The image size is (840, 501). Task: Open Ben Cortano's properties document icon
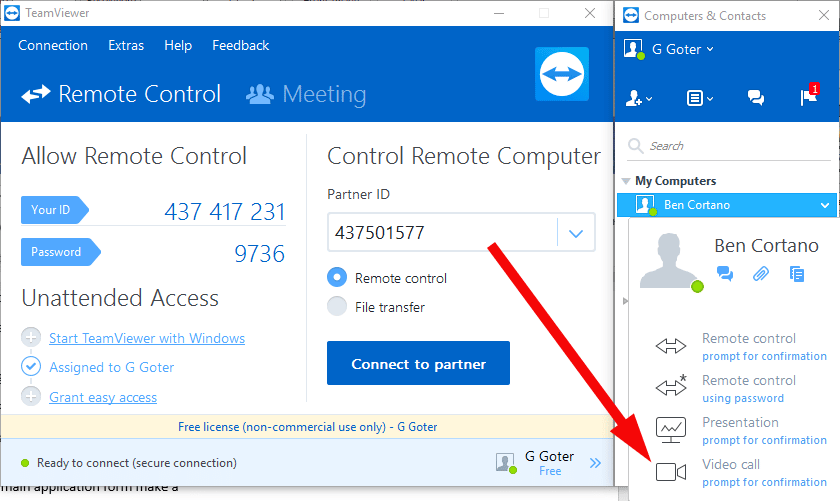[797, 274]
